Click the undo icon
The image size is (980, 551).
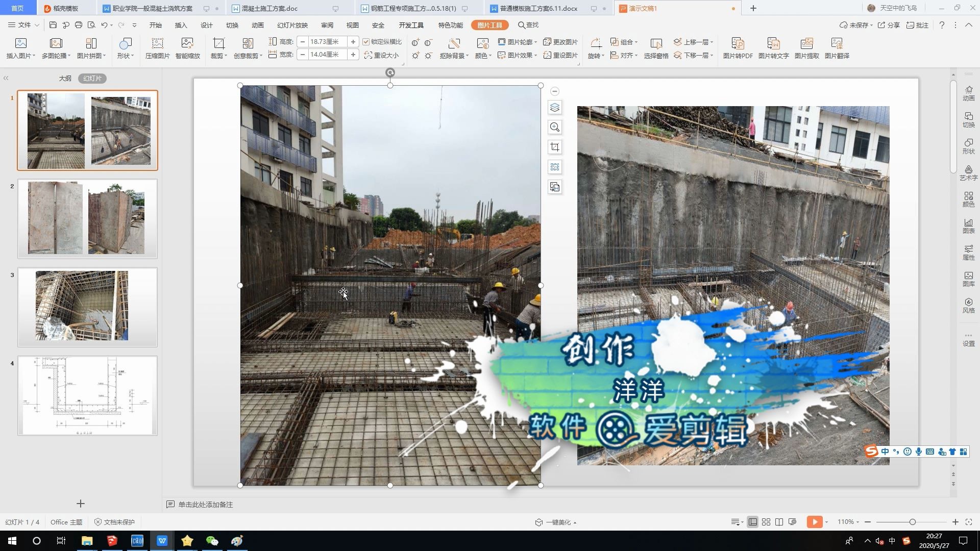[x=104, y=25]
